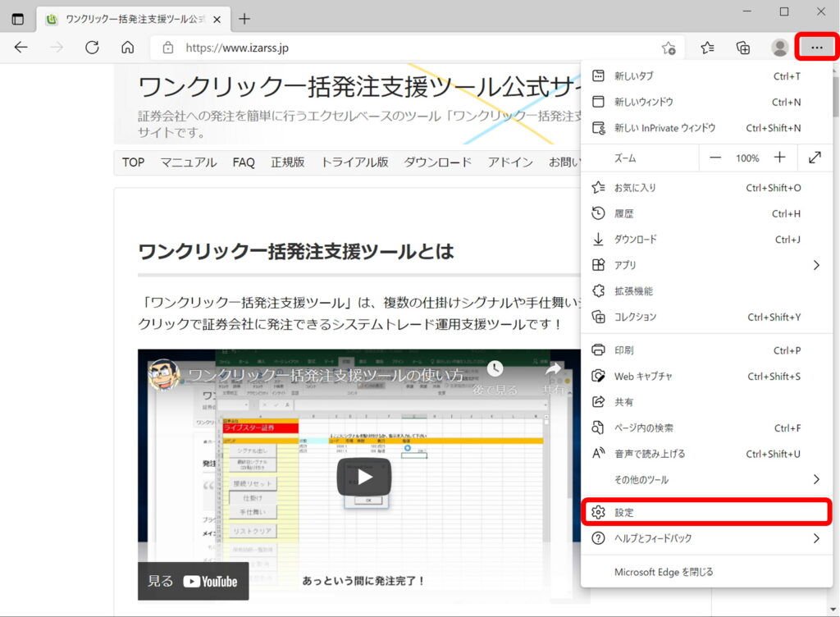
Task: Open ページ内の検索 find entry
Action: (706, 428)
